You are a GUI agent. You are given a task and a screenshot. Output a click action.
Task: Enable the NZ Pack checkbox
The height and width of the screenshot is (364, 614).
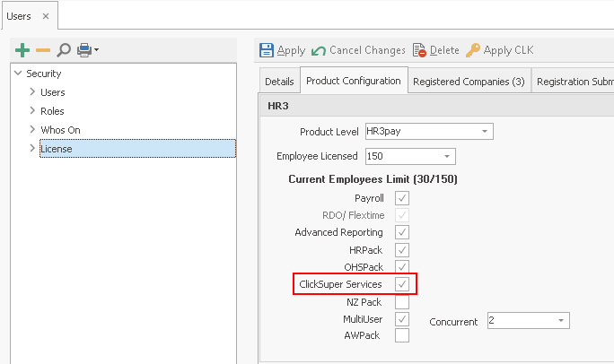[402, 302]
